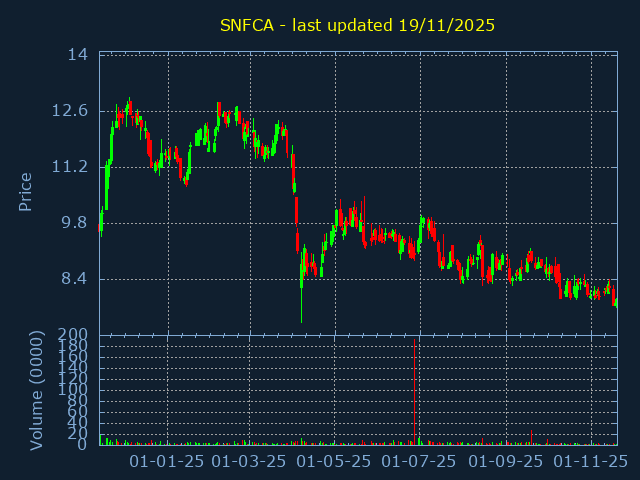Click the Volume (0000) axis label
640x480 pixels.
click(x=37, y=388)
